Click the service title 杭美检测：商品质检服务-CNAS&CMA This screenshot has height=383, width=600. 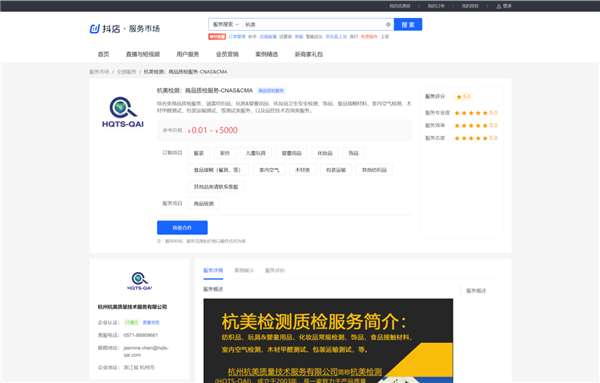[205, 91]
